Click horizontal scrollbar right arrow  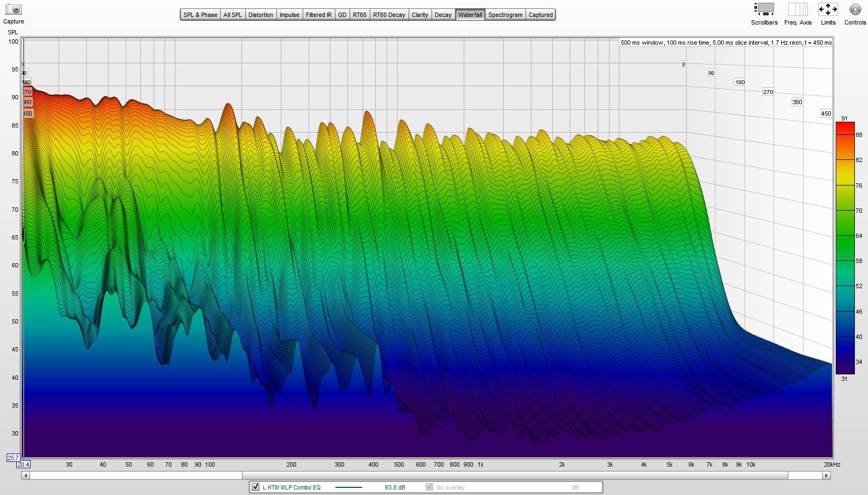826,475
